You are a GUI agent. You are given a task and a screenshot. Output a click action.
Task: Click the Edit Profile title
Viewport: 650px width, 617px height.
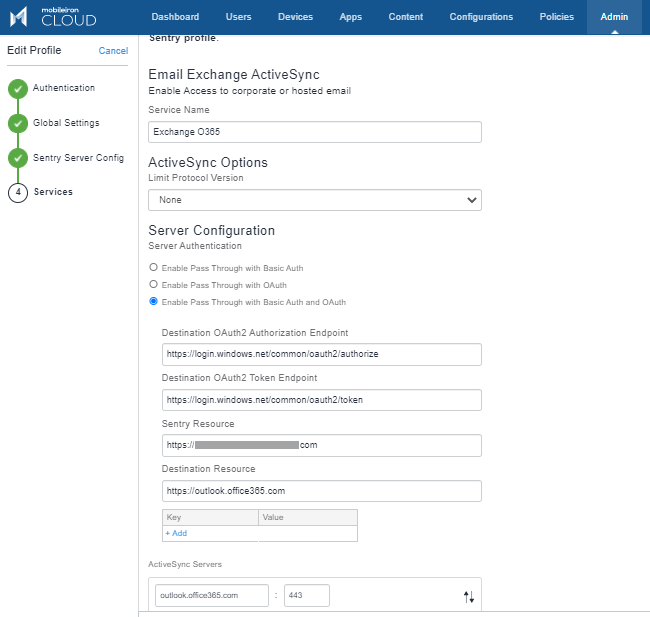[34, 50]
